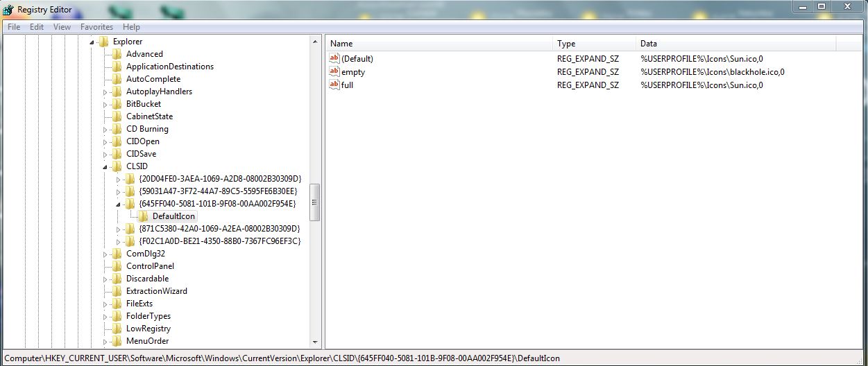Screen dimensions: 868x366
Task: Select the (Default) value name
Action: pos(357,59)
